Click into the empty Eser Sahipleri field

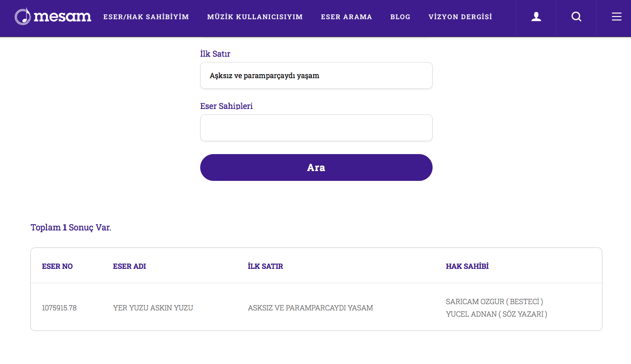point(316,128)
